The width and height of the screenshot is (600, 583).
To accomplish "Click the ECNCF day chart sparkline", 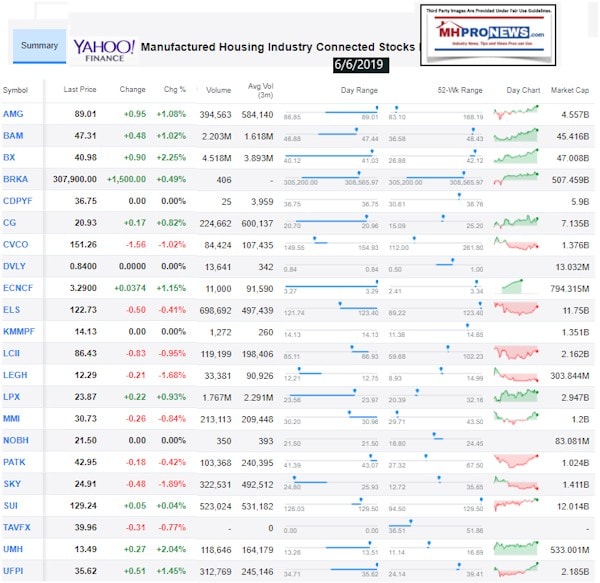I will pyautogui.click(x=512, y=287).
